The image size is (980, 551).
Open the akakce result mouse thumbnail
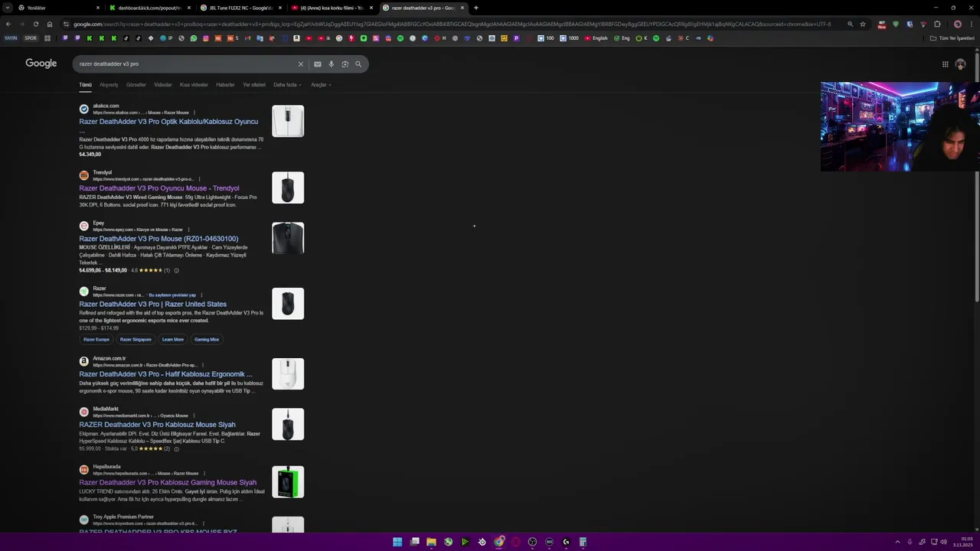click(288, 121)
